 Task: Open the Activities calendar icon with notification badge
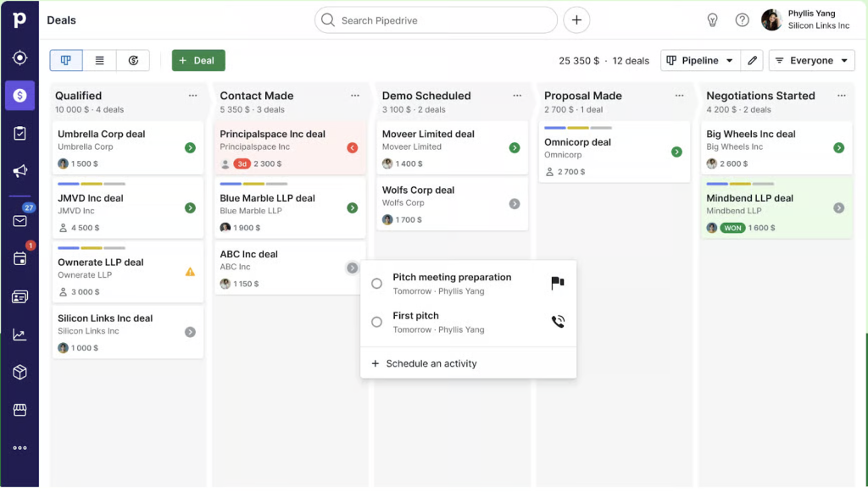pos(20,258)
